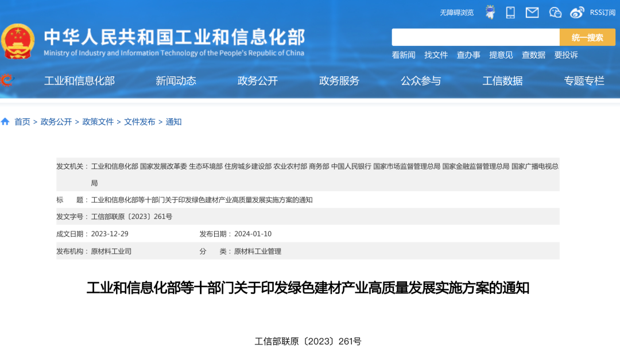This screenshot has width=620, height=364.
Task: Click the 统一搜索 search button
Action: tap(588, 37)
